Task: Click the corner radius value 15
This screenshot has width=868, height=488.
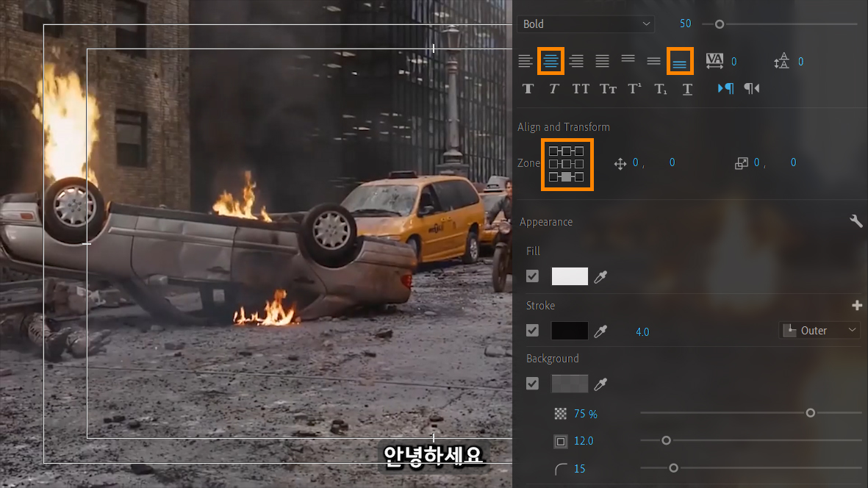Action: click(x=580, y=469)
